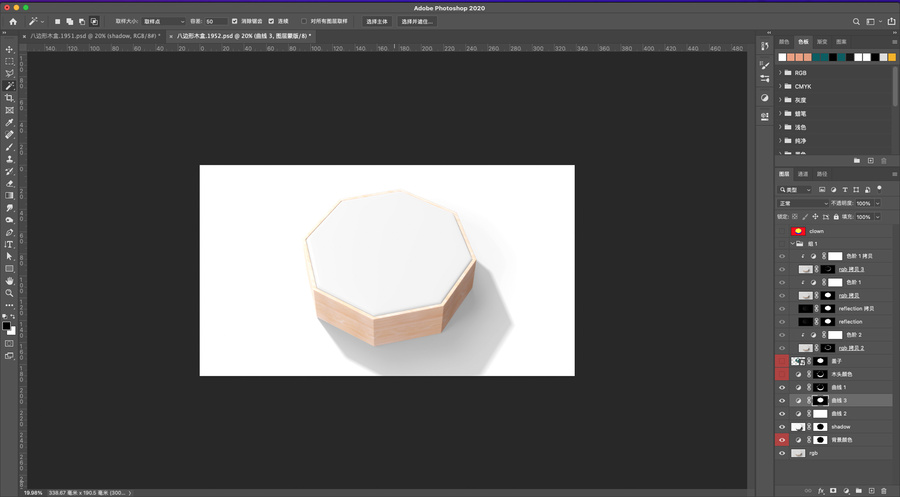Click the Add to Selection mode icon

click(69, 21)
